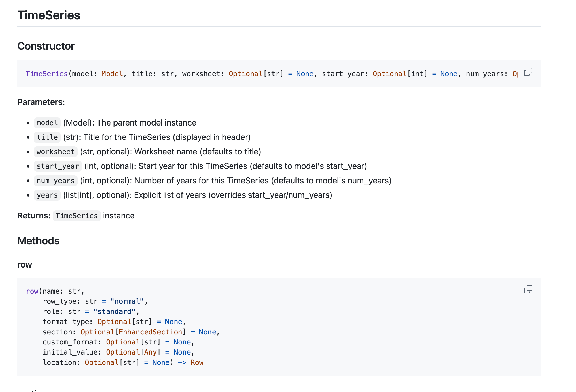Image resolution: width=576 pixels, height=392 pixels.
Task: Click the start_year inline code parameter
Action: click(58, 166)
